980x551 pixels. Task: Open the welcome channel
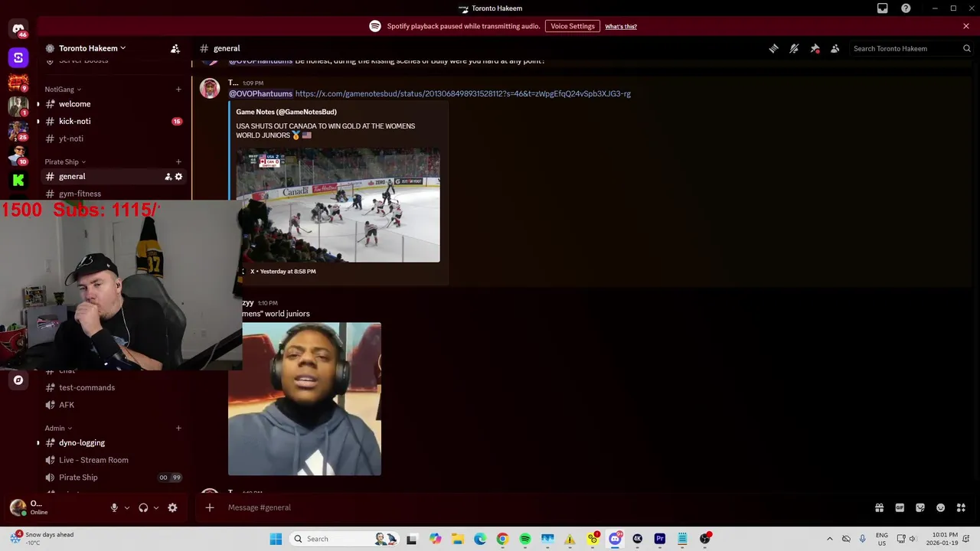tap(113, 104)
